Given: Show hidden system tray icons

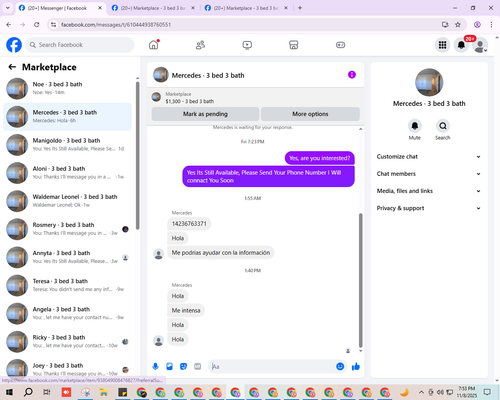Looking at the screenshot, I should point(421,392).
